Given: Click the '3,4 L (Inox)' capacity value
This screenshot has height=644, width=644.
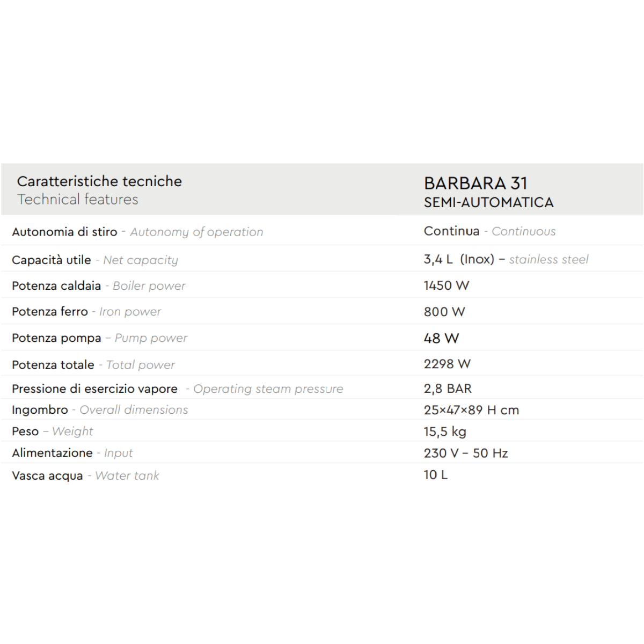Looking at the screenshot, I should [x=459, y=259].
